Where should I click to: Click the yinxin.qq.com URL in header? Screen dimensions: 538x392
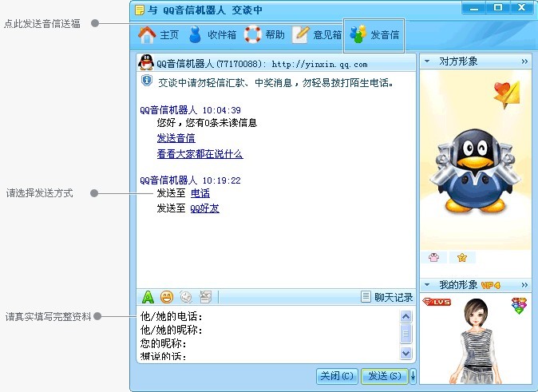pyautogui.click(x=319, y=65)
